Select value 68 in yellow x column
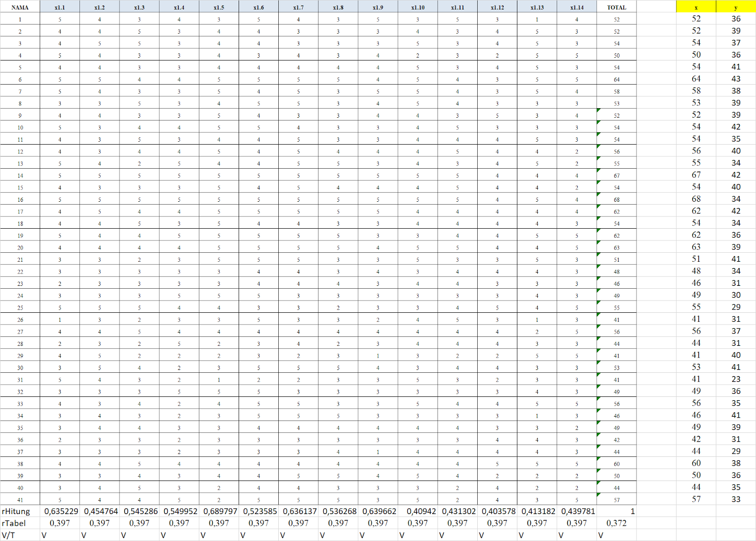The height and width of the screenshot is (541, 756). (696, 199)
